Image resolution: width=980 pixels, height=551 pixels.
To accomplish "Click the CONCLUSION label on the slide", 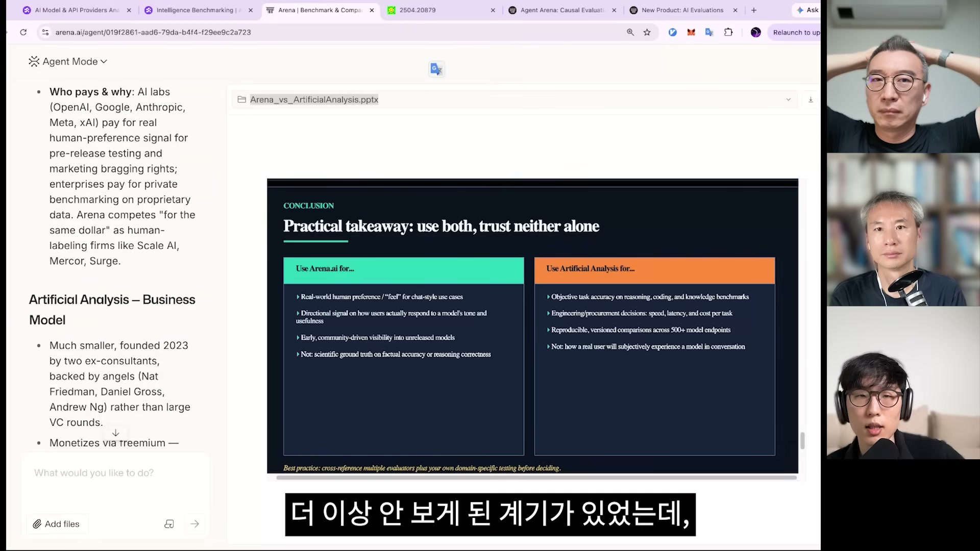I will [308, 206].
